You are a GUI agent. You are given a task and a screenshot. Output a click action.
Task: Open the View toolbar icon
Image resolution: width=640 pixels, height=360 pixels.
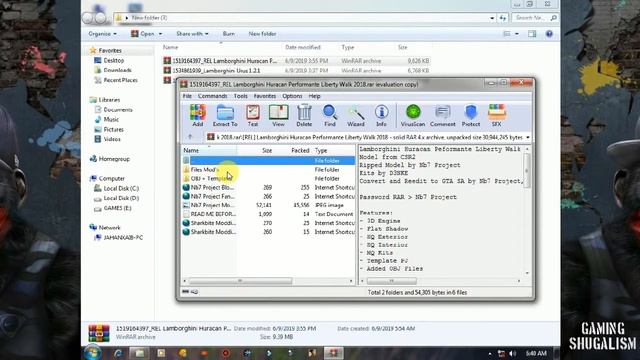[x=278, y=115]
